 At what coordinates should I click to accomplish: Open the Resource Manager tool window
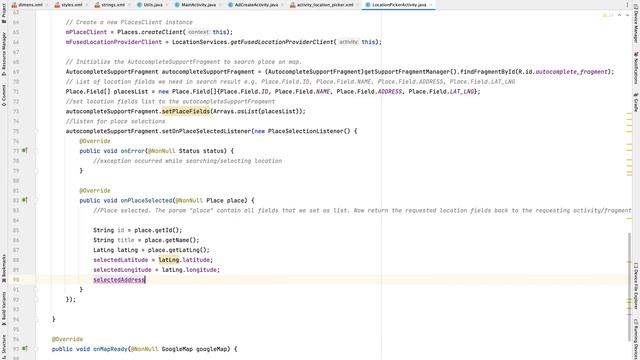[x=4, y=54]
